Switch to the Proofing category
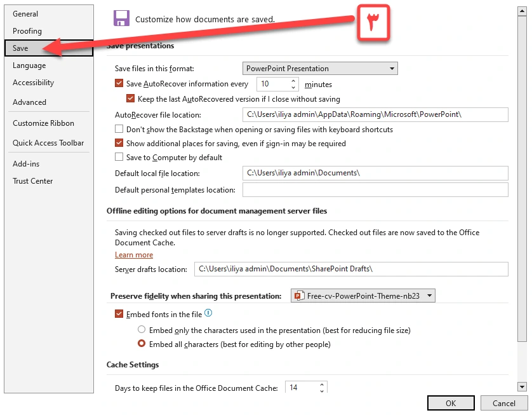 (27, 31)
